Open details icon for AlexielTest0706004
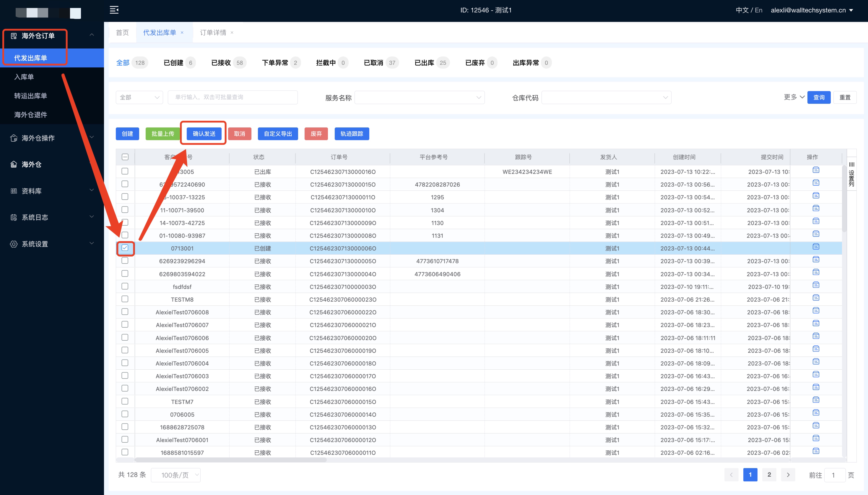868x495 pixels. [x=816, y=362]
